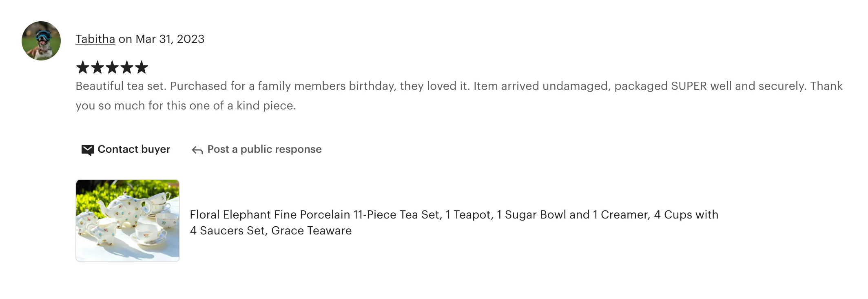This screenshot has width=868, height=299.
Task: Click the reply arrow icon
Action: [197, 150]
